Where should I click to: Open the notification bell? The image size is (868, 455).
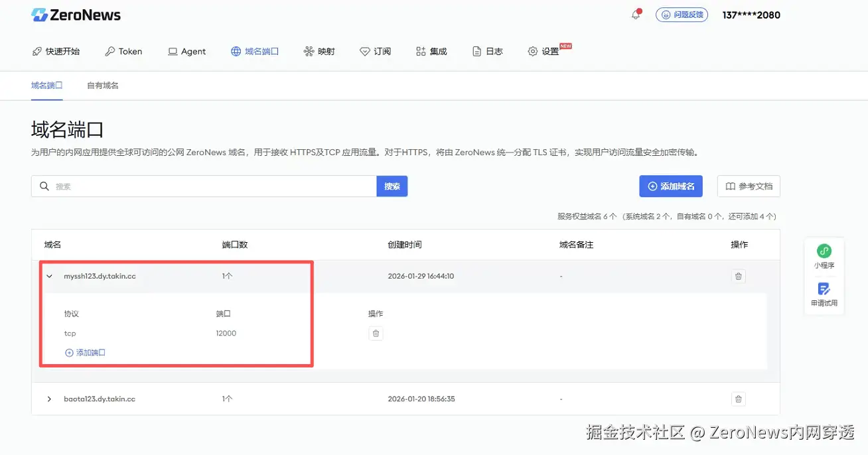tap(636, 15)
